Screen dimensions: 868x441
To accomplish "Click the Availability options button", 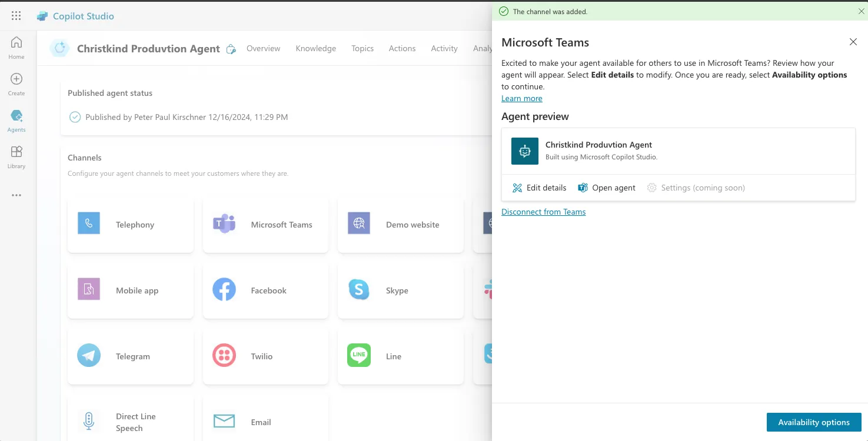I will pos(814,422).
